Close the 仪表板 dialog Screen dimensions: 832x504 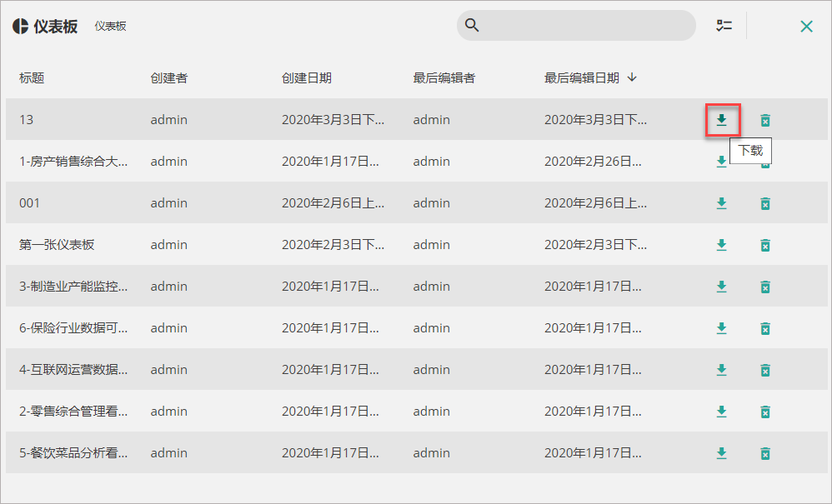pos(806,26)
